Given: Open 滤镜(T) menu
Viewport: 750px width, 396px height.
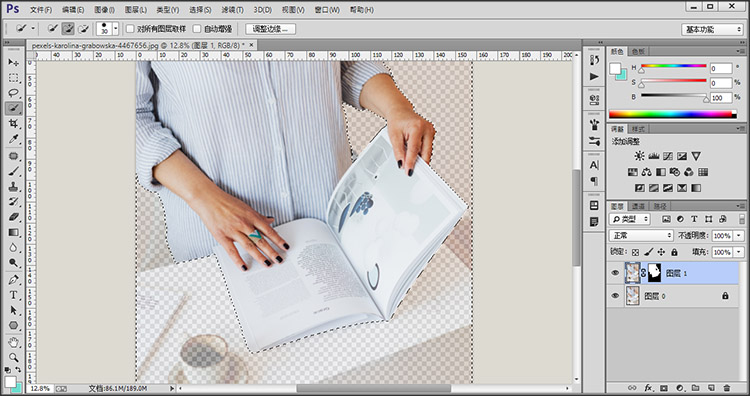Looking at the screenshot, I should 232,10.
